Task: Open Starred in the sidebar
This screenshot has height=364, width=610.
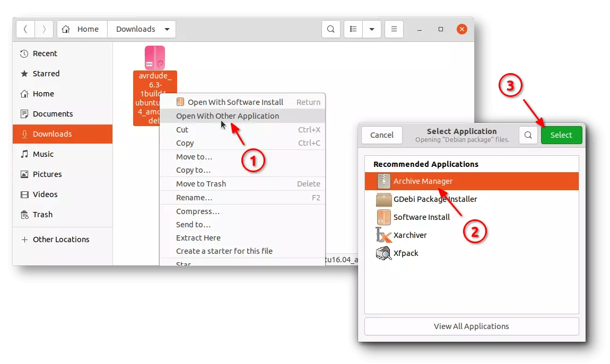Action: click(x=62, y=74)
